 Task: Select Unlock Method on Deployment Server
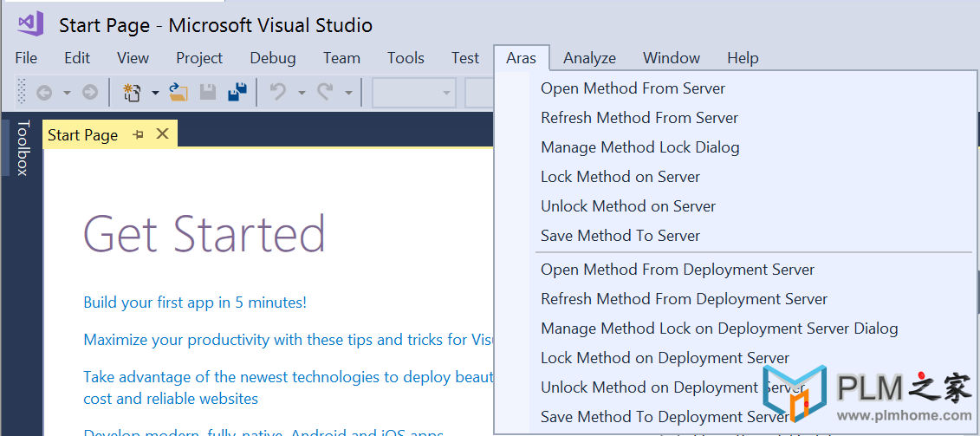[672, 387]
